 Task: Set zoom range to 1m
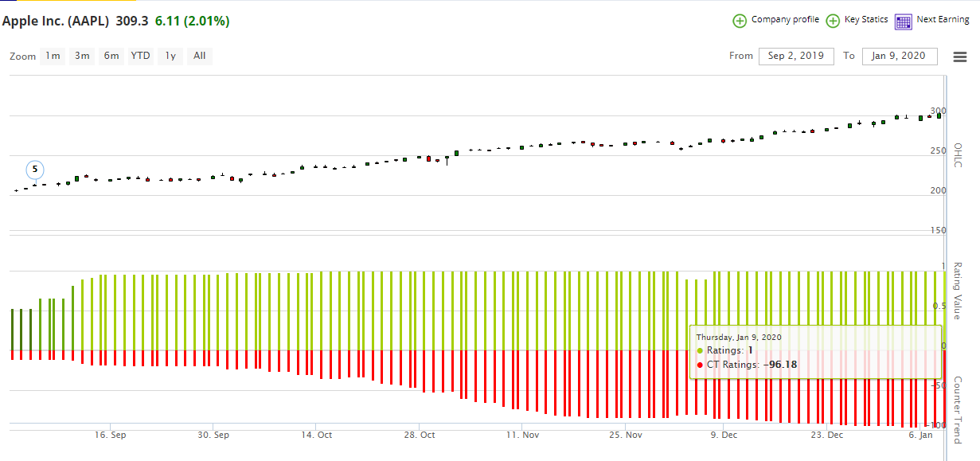tap(53, 56)
